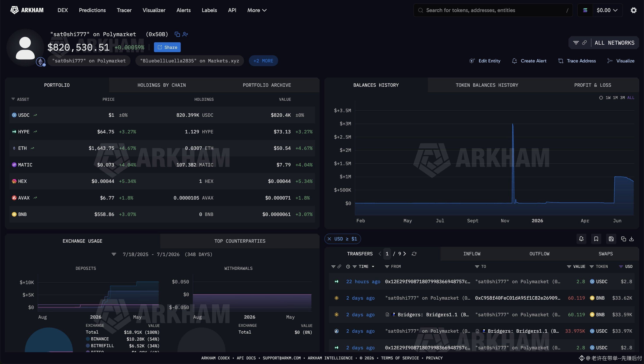Switch to Portfolio Archive tab
Image resolution: width=644 pixels, height=364 pixels.
coord(267,85)
